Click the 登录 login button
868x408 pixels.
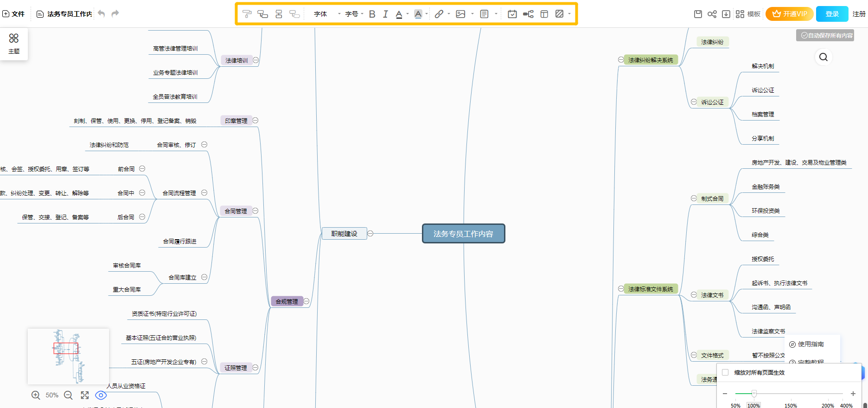pos(832,14)
